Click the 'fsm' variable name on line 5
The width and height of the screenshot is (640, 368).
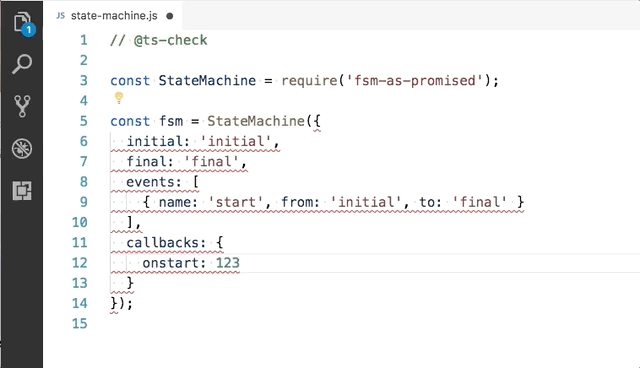171,121
